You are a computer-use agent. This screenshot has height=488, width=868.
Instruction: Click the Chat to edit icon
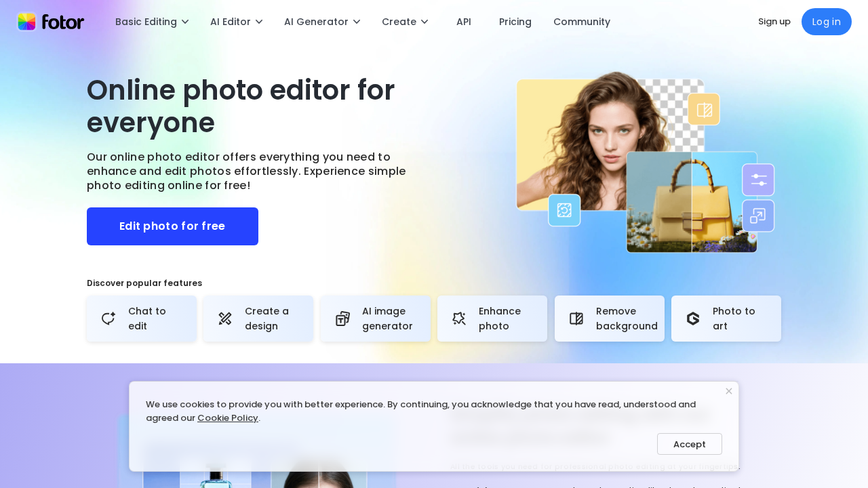108,319
